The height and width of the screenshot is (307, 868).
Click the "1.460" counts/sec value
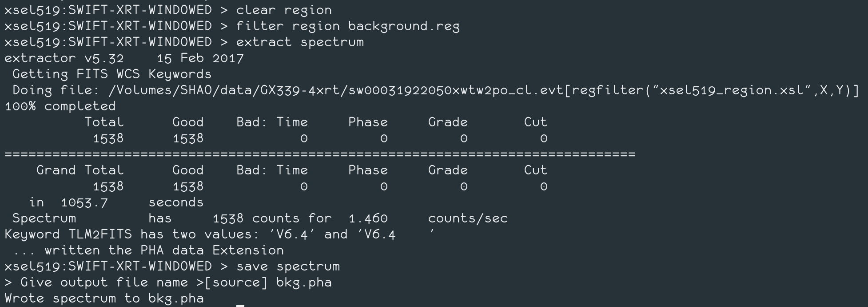pos(368,218)
